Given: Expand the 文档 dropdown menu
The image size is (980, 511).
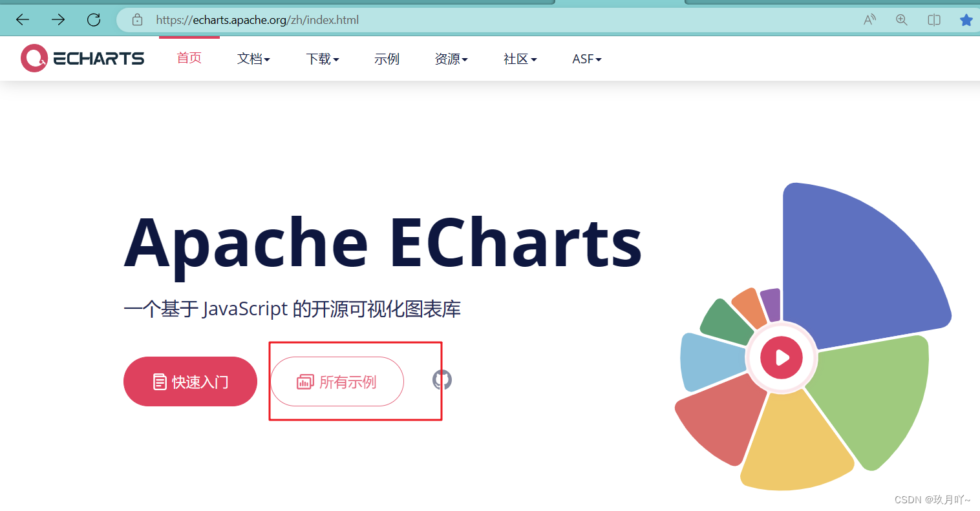Looking at the screenshot, I should (253, 59).
